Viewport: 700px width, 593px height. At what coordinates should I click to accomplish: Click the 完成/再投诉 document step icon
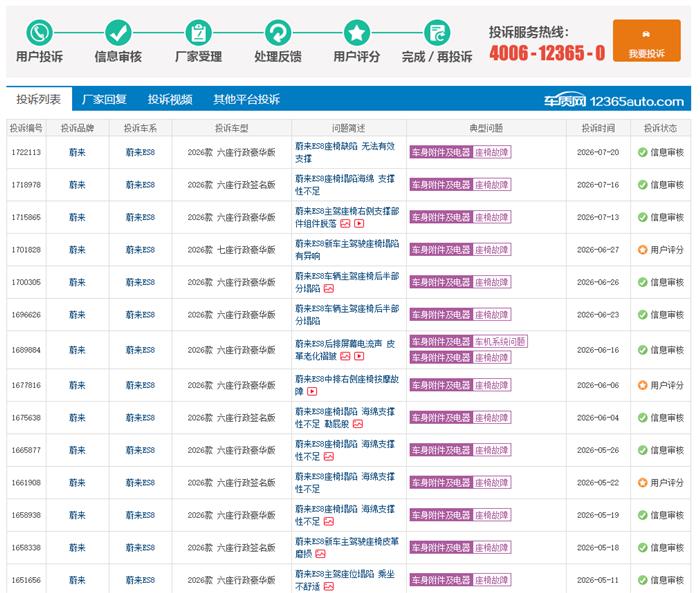pyautogui.click(x=437, y=33)
